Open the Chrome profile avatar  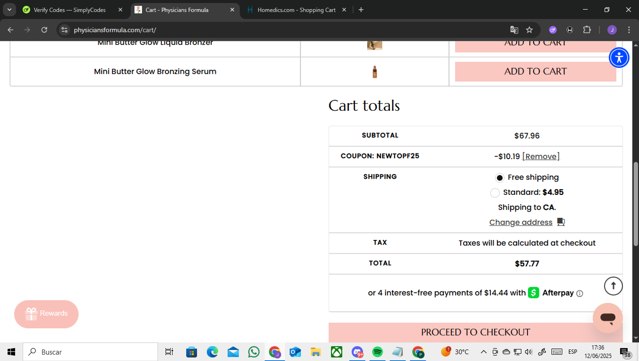pyautogui.click(x=612, y=30)
